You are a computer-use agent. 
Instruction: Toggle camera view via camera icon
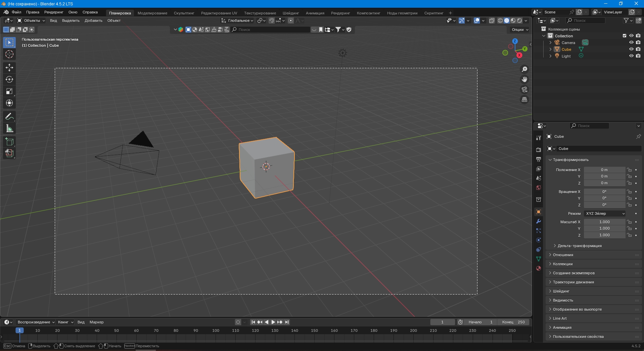pyautogui.click(x=524, y=89)
